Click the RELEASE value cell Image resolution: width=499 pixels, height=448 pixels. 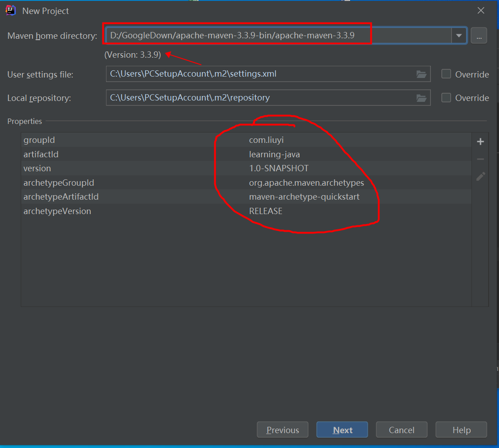tap(266, 211)
